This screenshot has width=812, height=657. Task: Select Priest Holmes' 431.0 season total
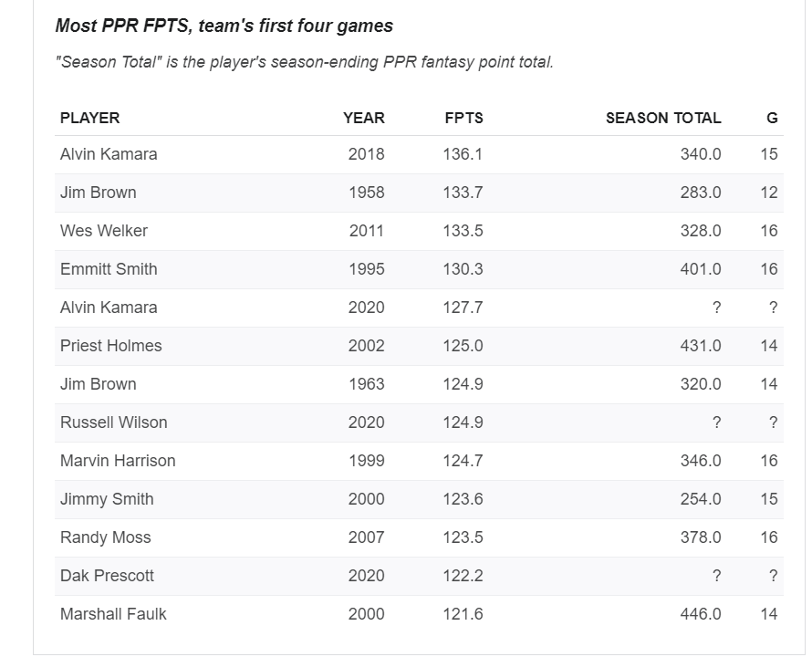click(x=701, y=346)
